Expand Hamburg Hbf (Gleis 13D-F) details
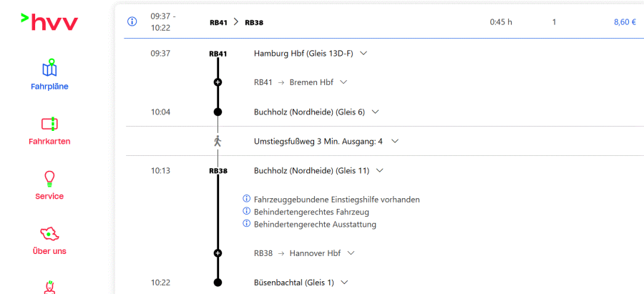The height and width of the screenshot is (294, 644). (x=364, y=53)
